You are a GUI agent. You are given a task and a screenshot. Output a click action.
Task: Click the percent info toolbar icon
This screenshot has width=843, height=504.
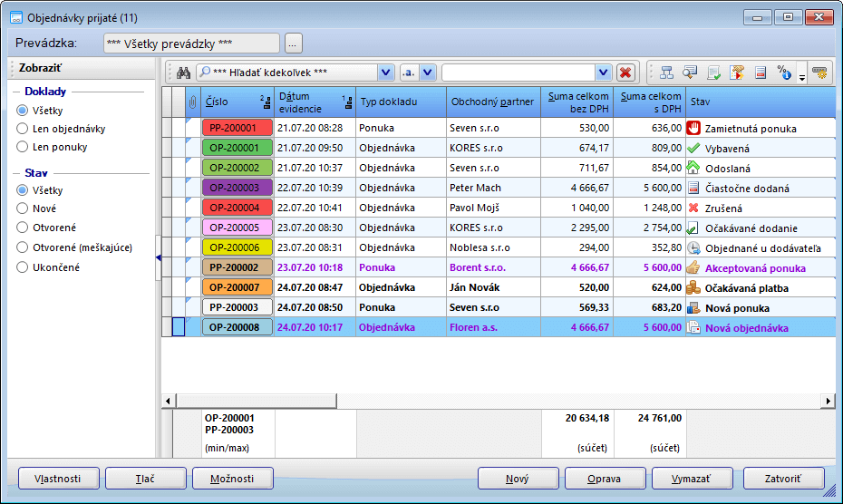[x=784, y=73]
